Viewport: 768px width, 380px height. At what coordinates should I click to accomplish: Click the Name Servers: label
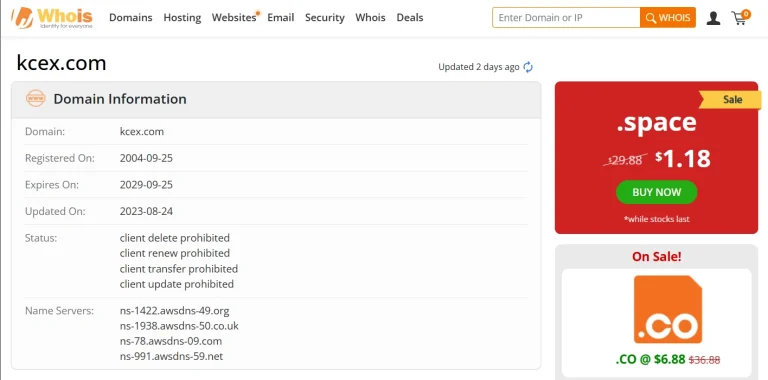[x=59, y=311]
